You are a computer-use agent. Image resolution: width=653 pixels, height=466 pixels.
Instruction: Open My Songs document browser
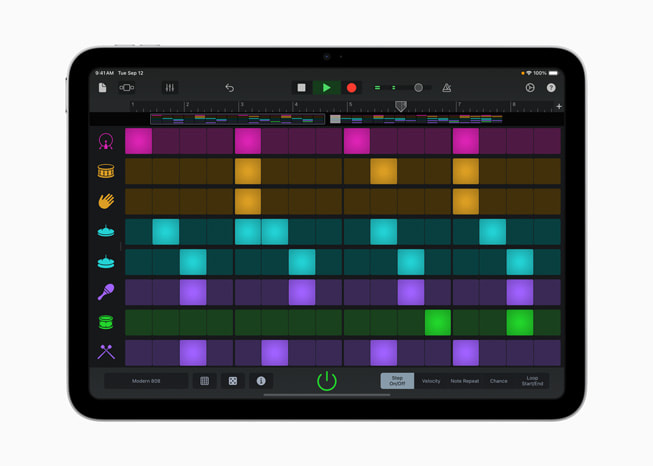coord(103,88)
